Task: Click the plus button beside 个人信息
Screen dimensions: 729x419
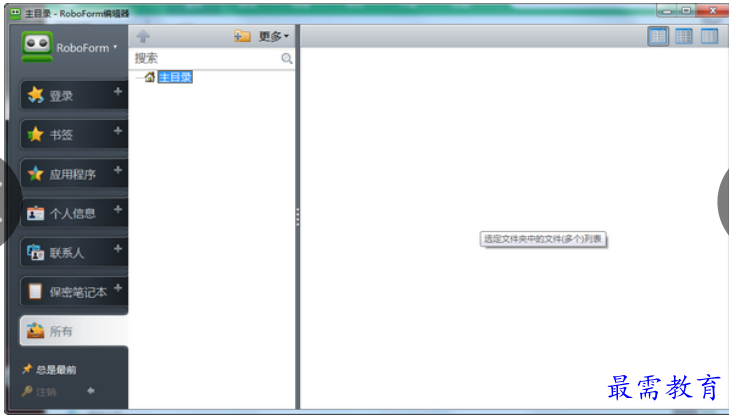Action: tap(118, 209)
